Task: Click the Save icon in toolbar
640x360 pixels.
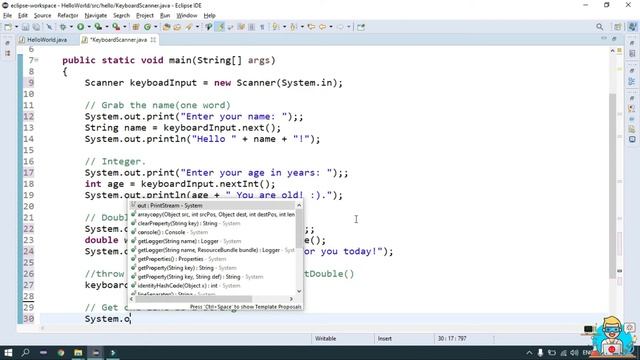Action: [x=25, y=27]
